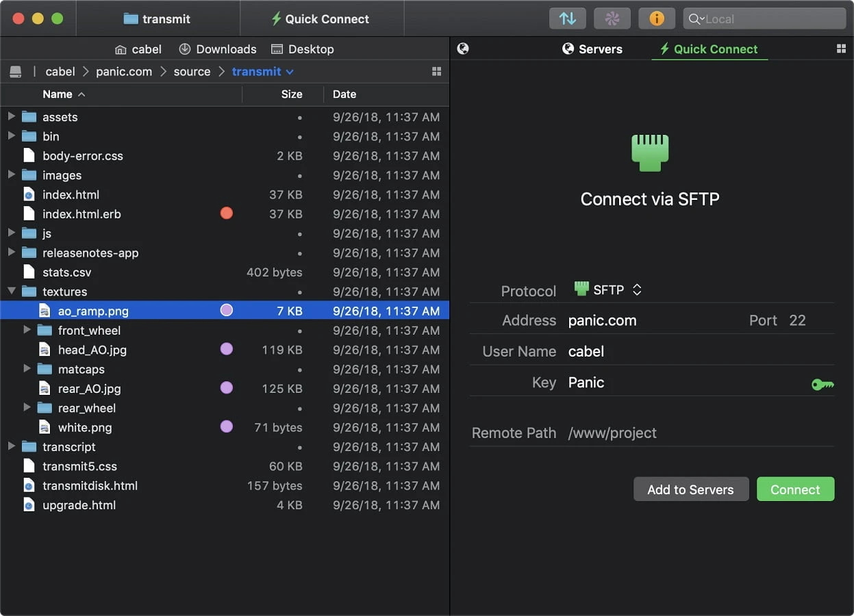Click the green SFTP plug icon above Connect via SFTP

[x=649, y=152]
